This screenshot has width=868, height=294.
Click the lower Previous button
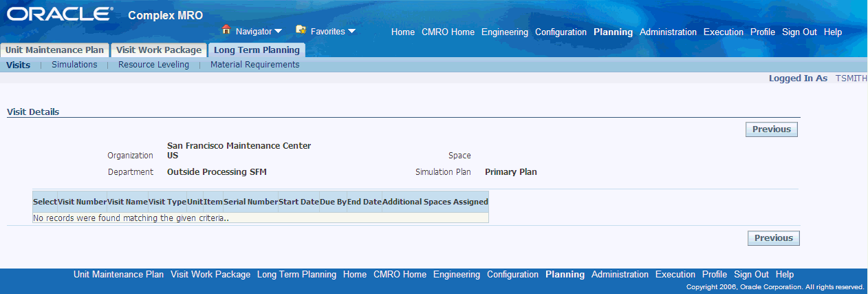[x=774, y=238]
